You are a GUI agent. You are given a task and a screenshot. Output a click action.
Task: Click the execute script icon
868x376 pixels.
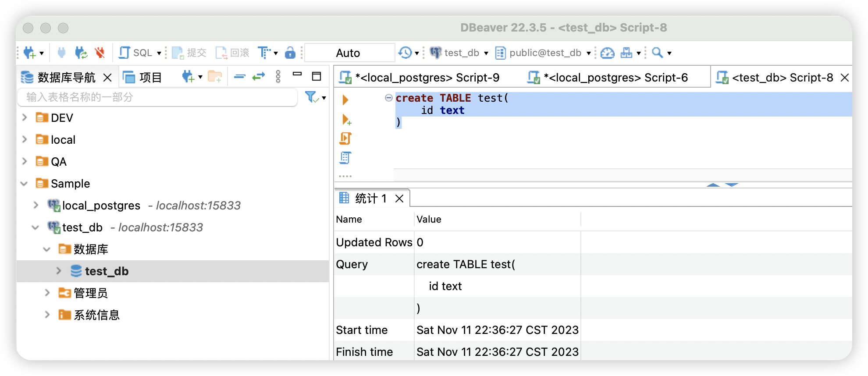[345, 138]
